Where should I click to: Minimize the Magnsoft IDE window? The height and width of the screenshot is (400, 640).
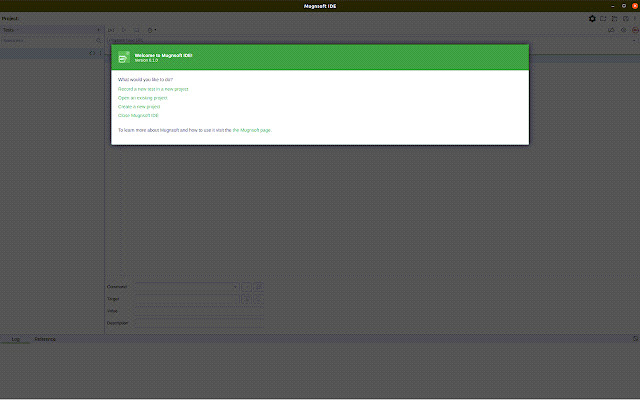coord(613,6)
